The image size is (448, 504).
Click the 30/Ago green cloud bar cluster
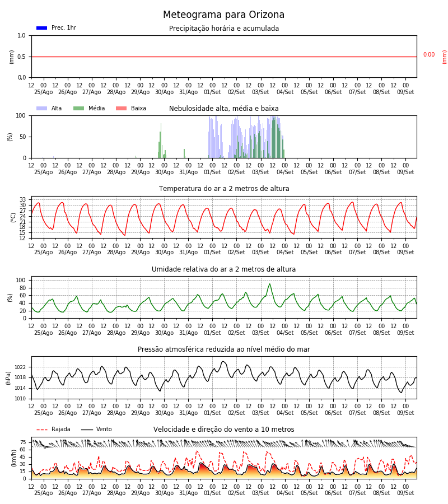(162, 141)
